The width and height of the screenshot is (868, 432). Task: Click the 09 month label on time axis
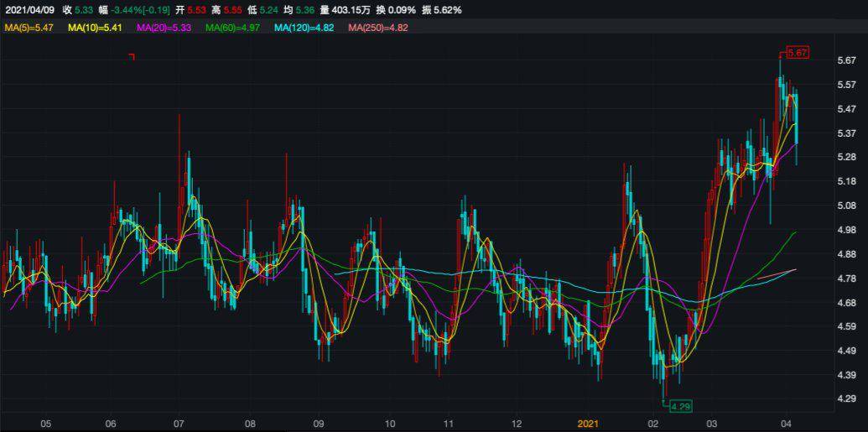pyautogui.click(x=319, y=424)
